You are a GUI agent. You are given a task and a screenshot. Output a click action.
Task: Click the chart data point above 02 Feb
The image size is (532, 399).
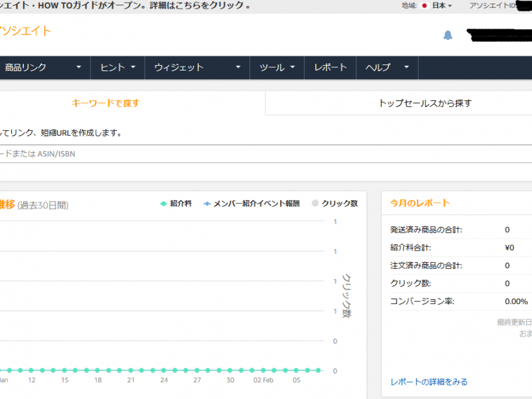point(263,370)
